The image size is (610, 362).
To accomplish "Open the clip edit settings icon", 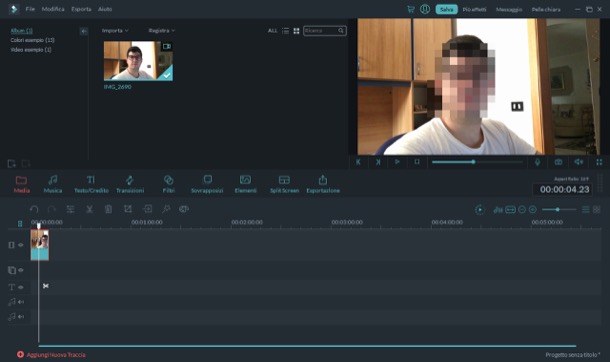I will pyautogui.click(x=70, y=209).
